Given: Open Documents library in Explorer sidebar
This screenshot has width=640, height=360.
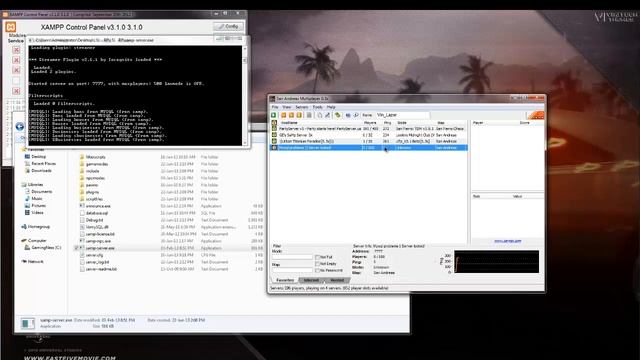Looking at the screenshot, I should click(38, 191).
